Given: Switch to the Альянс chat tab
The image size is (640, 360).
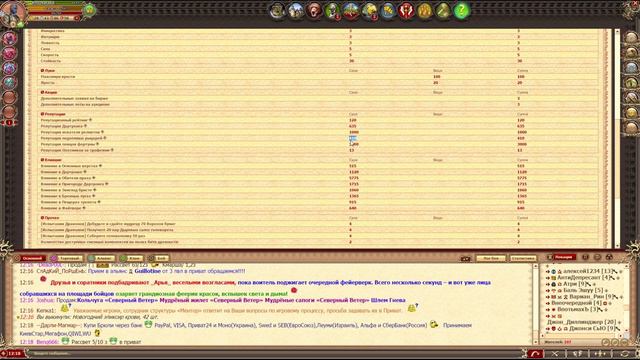Looking at the screenshot, I should click(102, 258).
